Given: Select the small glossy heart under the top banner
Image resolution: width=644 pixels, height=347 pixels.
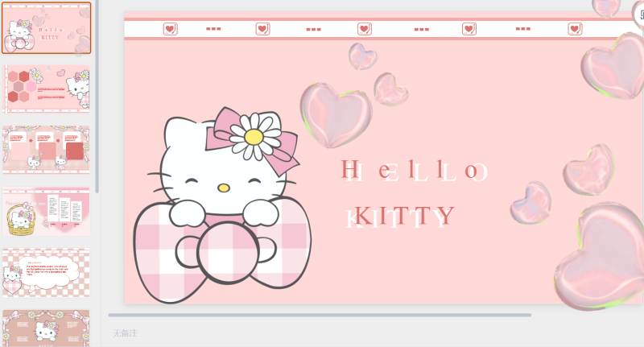Looking at the screenshot, I should 363,56.
